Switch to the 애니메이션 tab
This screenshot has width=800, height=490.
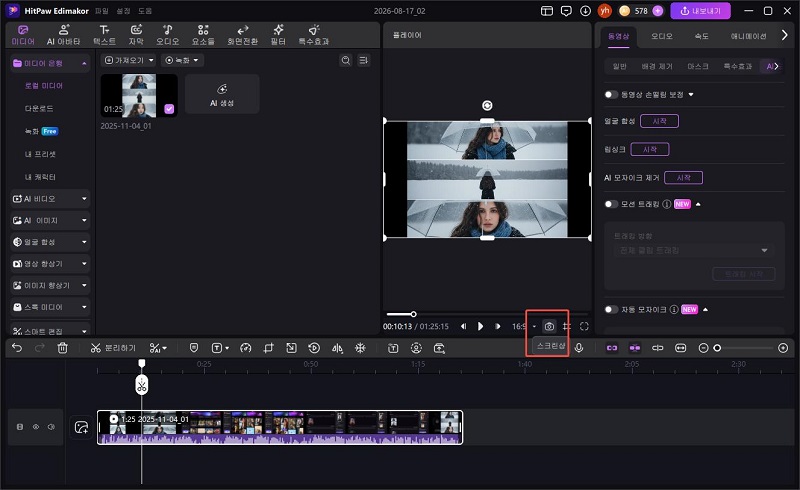[748, 36]
